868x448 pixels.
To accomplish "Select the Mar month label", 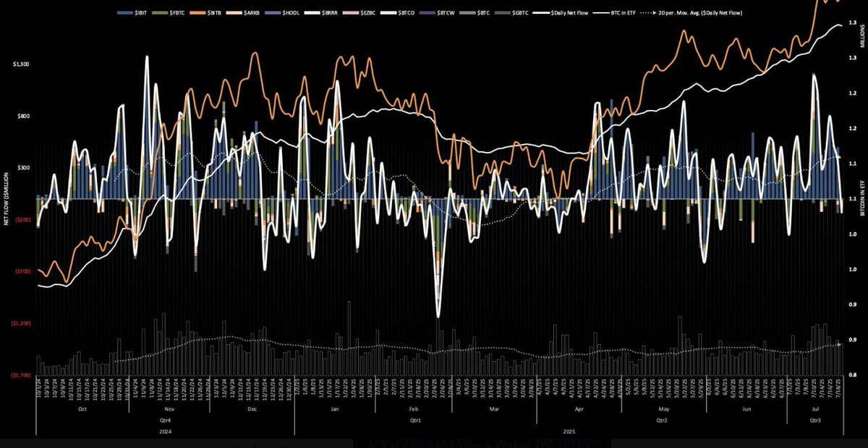I will tap(494, 409).
